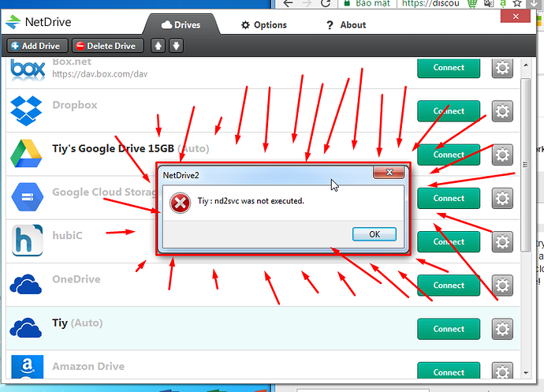Select the Tiy (Auto) cloud icon
The height and width of the screenshot is (392, 544).
pyautogui.click(x=26, y=328)
